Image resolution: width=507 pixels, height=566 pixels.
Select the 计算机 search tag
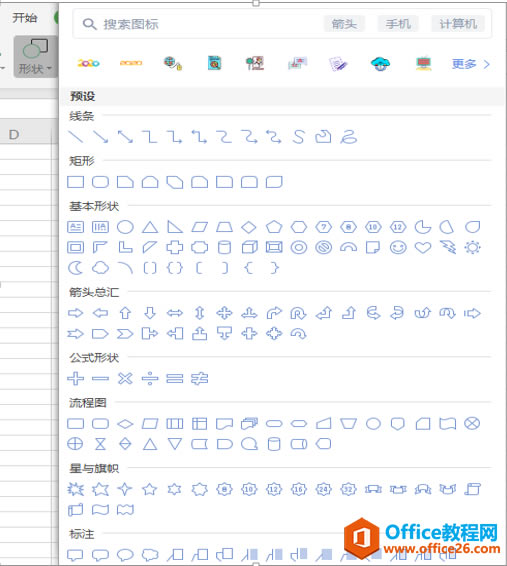click(458, 24)
